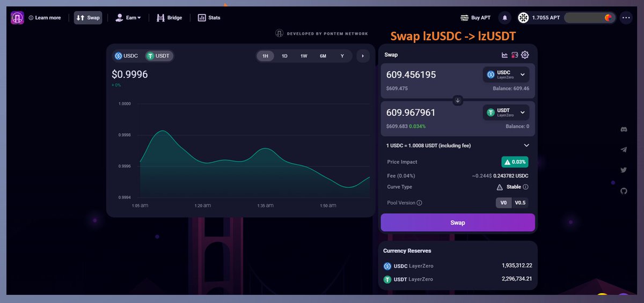Switch chart to 1D timeframe
The image size is (644, 303).
tap(284, 56)
